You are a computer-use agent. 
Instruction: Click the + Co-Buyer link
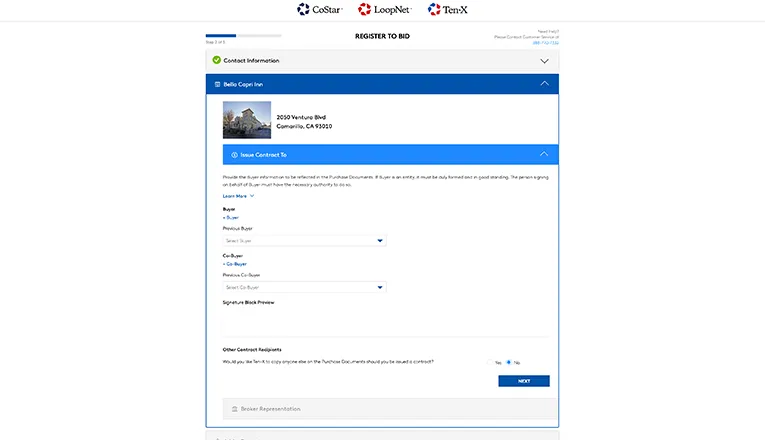point(235,264)
